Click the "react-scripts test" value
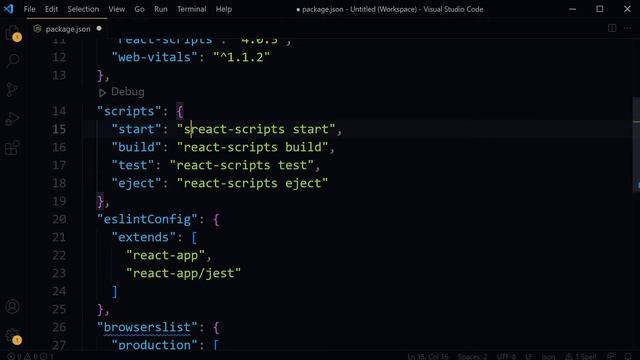This screenshot has width=640, height=360. click(x=242, y=165)
